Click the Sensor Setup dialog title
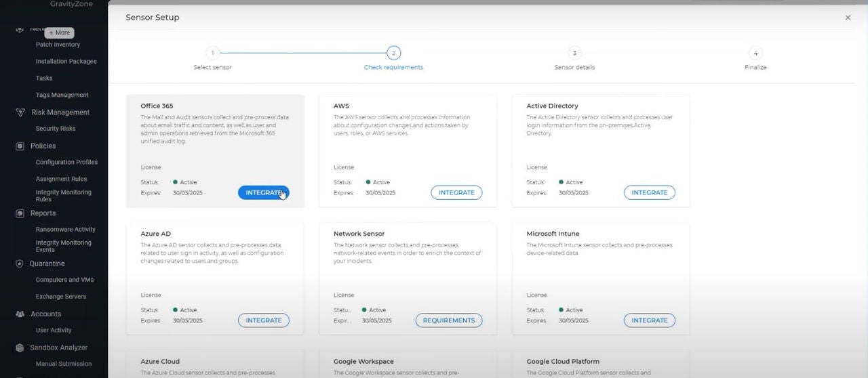868x378 pixels. (x=153, y=18)
